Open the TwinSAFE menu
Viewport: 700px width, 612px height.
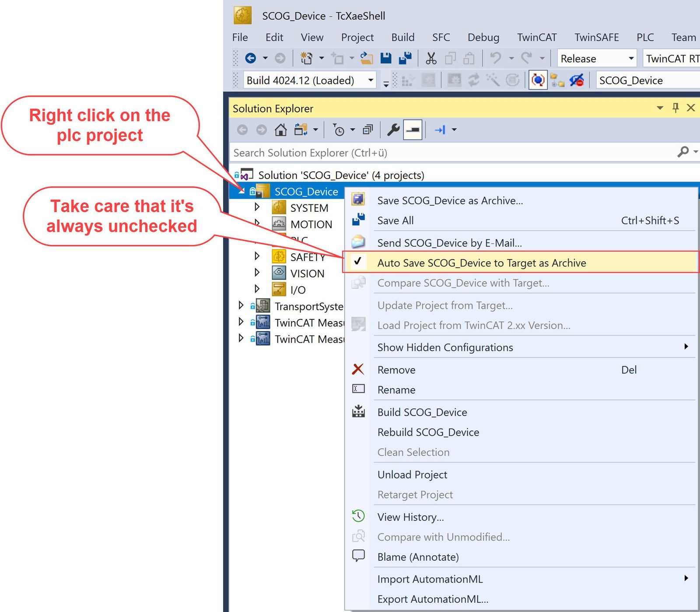click(597, 37)
